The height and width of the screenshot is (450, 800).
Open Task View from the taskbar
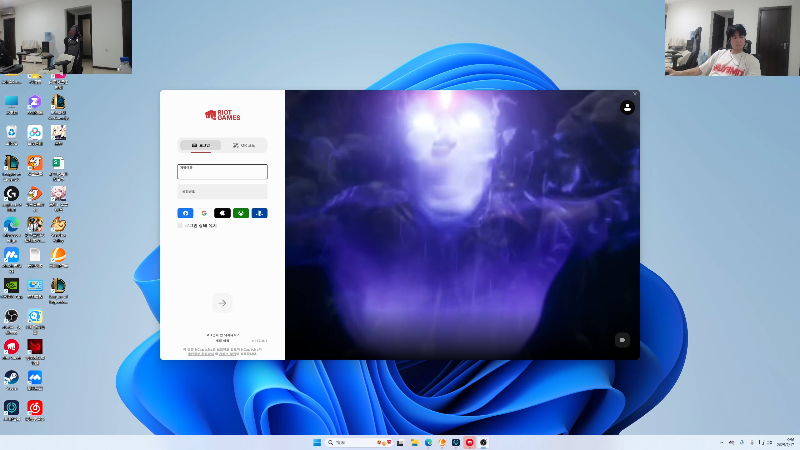400,442
